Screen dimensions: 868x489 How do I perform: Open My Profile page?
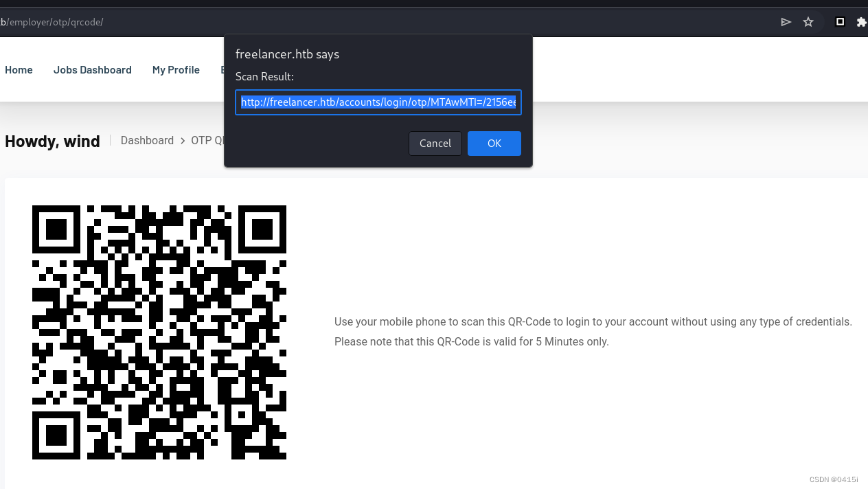tap(176, 70)
